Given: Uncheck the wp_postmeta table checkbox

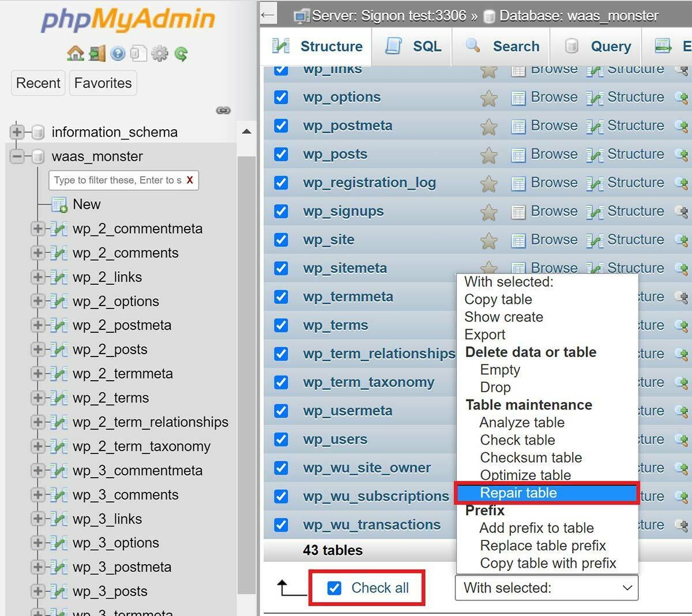Looking at the screenshot, I should click(x=281, y=126).
